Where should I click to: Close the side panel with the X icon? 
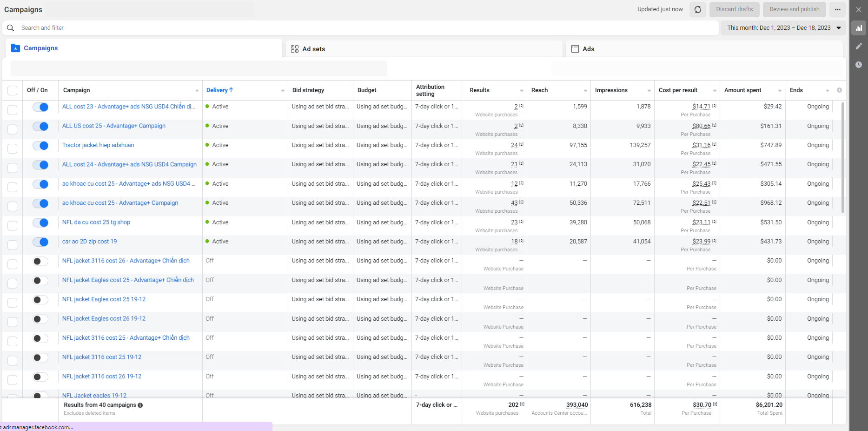pos(858,9)
